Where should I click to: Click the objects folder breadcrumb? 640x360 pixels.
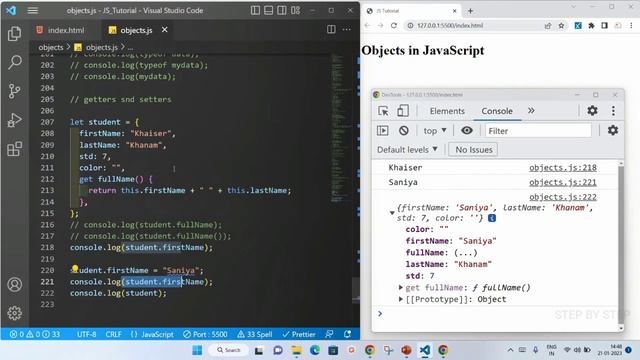tap(51, 47)
